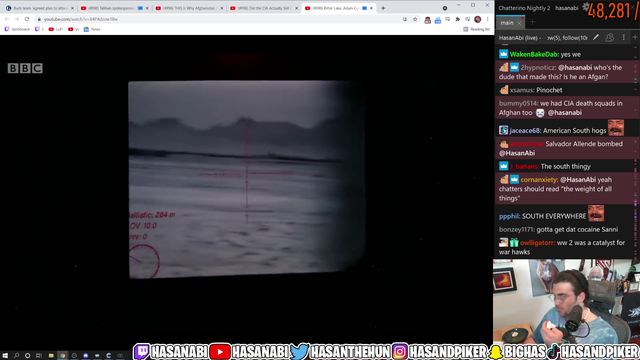Open the 'dashboard' bookmark
The height and width of the screenshot is (360, 640).
(17, 29)
